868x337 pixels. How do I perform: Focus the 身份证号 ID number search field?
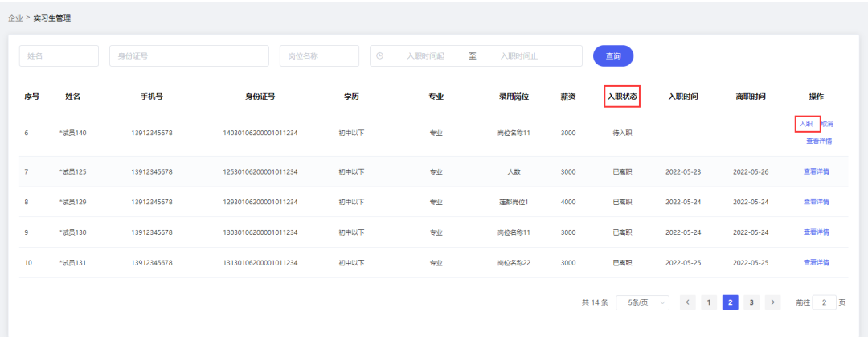(x=189, y=55)
